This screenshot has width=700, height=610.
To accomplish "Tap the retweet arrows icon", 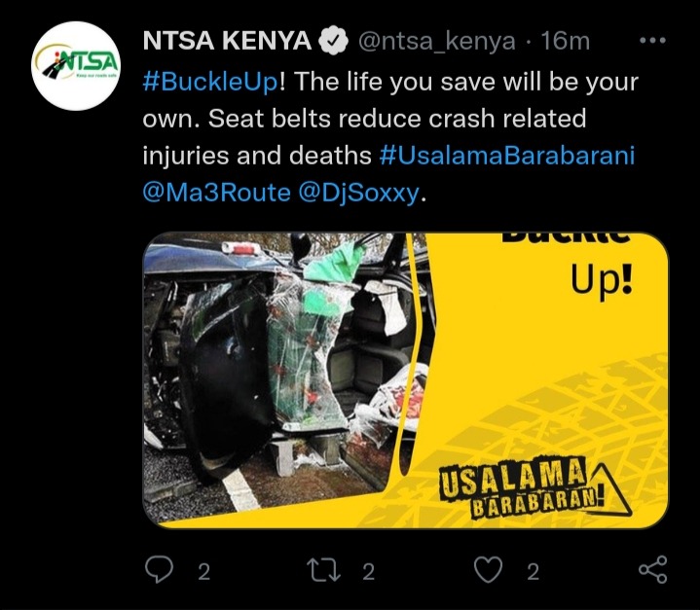I will click(x=323, y=571).
